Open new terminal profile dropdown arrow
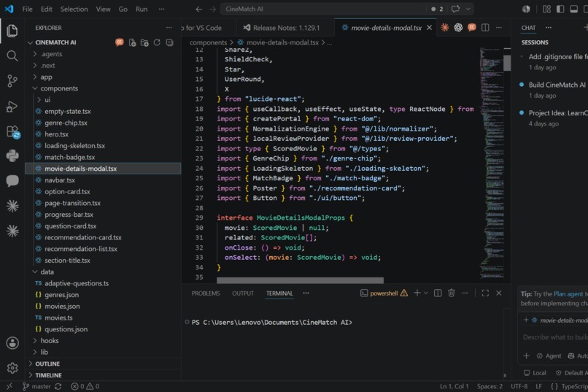The width and height of the screenshot is (588, 392). (426, 293)
